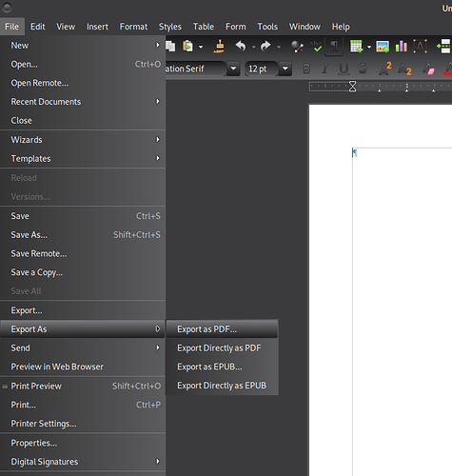Click the ruler indent hourglass marker

(352, 87)
